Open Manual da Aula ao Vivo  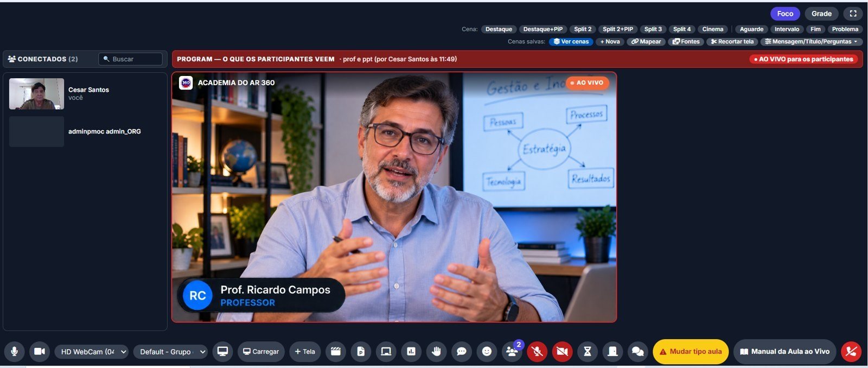(784, 352)
